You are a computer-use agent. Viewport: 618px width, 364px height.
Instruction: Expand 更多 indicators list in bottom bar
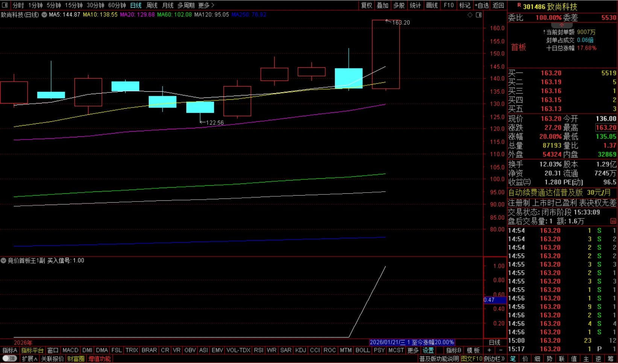(413, 350)
